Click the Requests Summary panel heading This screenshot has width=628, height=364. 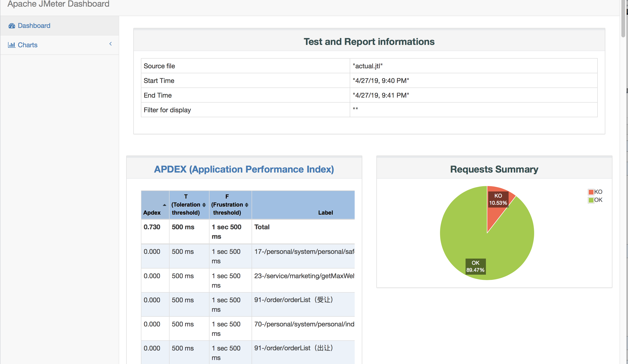[x=494, y=169]
